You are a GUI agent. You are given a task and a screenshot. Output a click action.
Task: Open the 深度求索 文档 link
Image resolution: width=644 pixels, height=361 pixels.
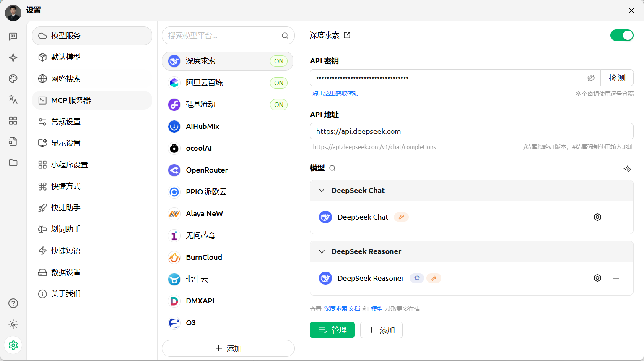342,309
